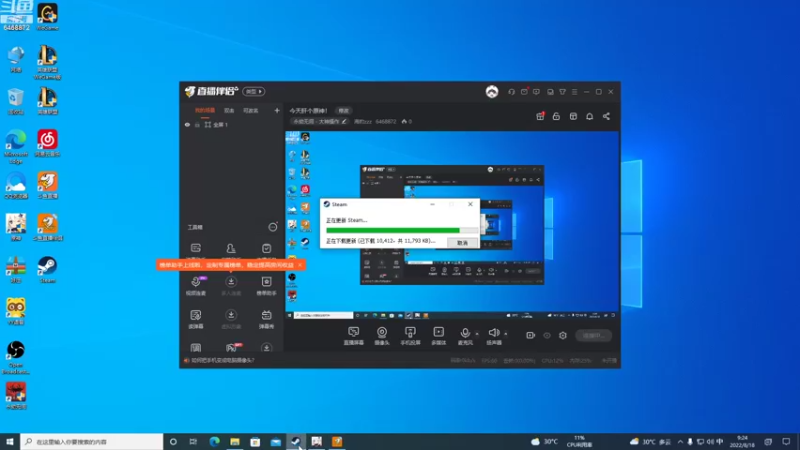Click the record icon in the bottom bar
Image resolution: width=800 pixels, height=450 pixels.
tap(531, 335)
